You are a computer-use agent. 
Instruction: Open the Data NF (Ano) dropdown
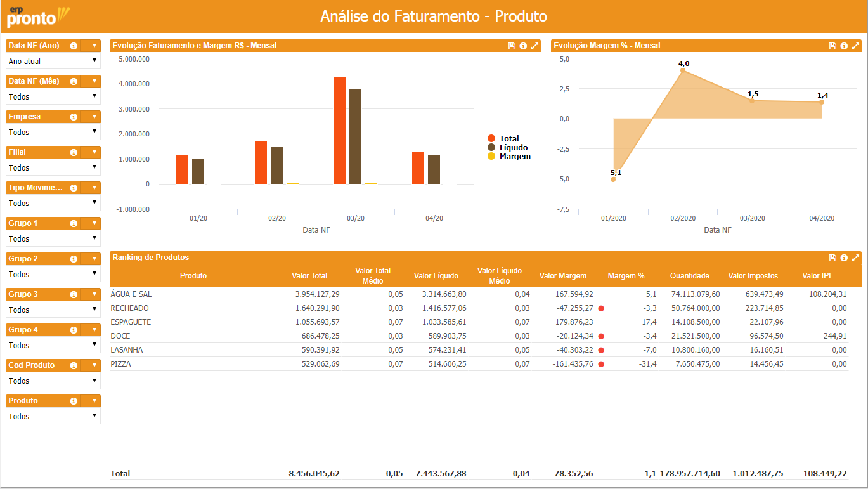coord(53,61)
